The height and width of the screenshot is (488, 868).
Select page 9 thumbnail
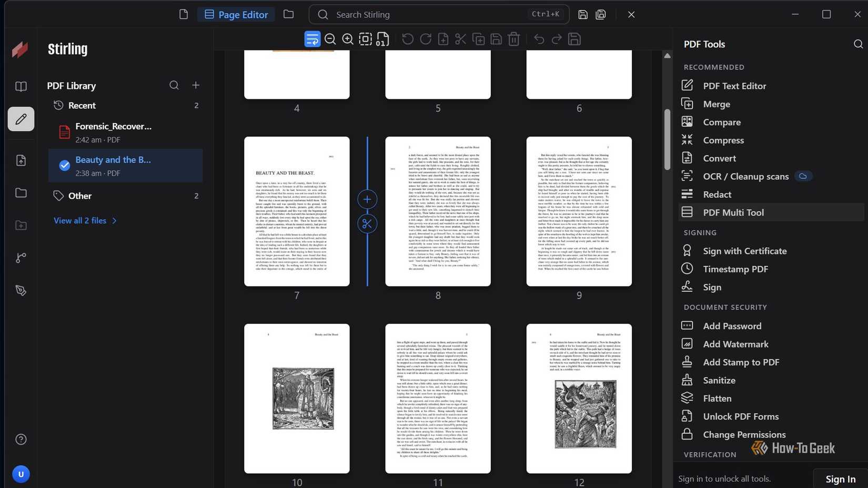point(579,211)
